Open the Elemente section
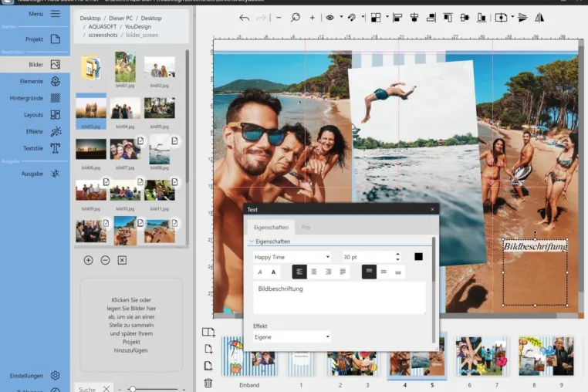This screenshot has height=392, width=588. (x=35, y=81)
